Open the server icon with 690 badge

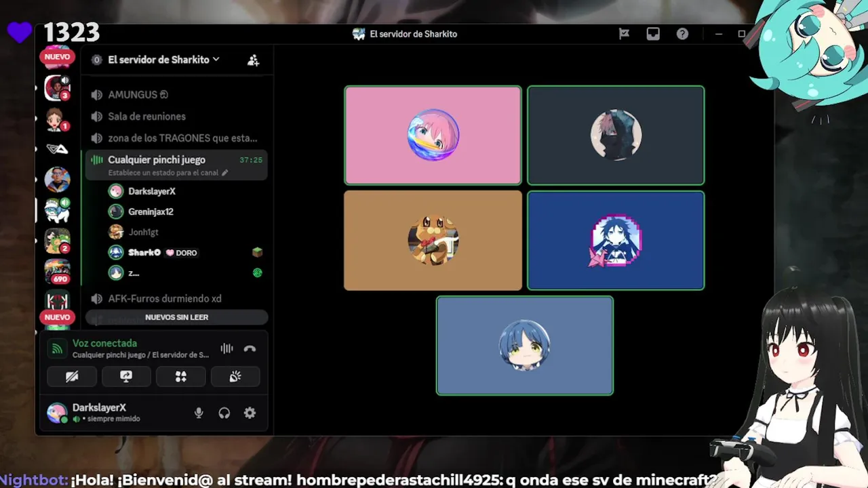57,271
